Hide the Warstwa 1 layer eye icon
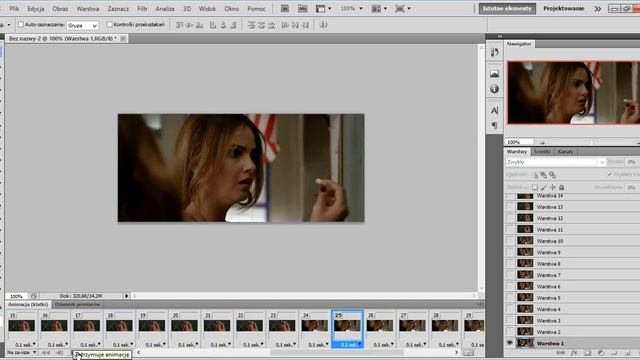Image resolution: width=640 pixels, height=360 pixels. [510, 343]
